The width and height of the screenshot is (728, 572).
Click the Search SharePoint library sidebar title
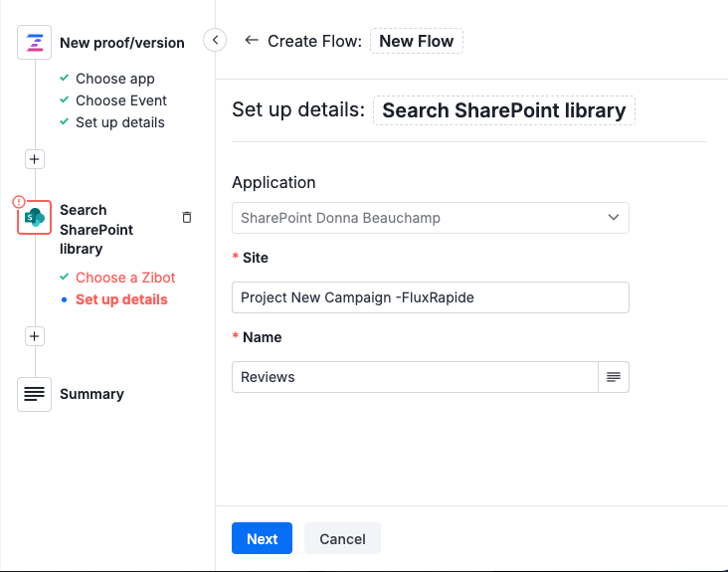click(x=96, y=230)
